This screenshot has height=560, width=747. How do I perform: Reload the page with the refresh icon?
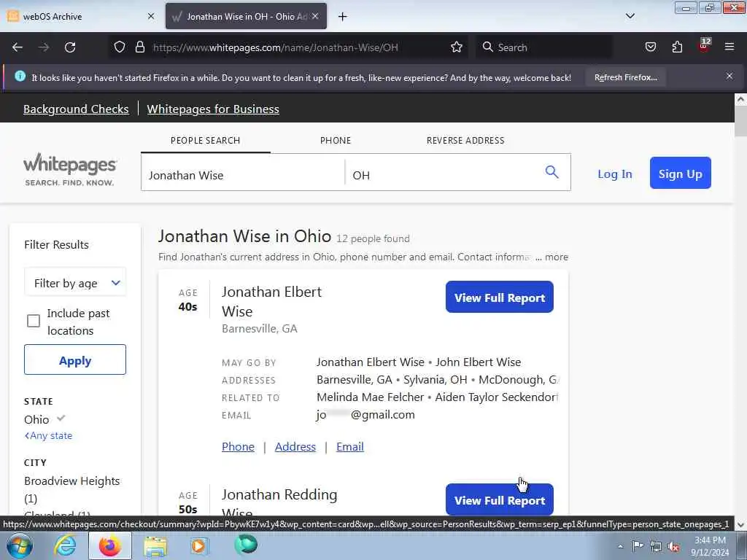(x=70, y=47)
